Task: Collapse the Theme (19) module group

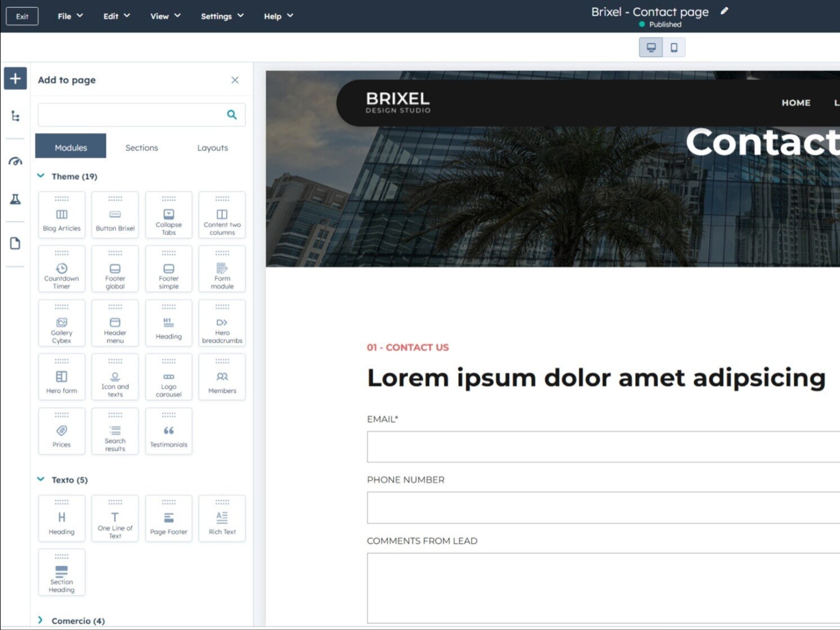Action: 41,176
